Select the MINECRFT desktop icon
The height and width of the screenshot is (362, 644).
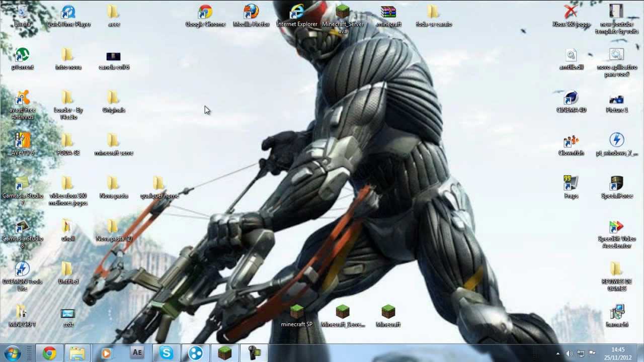coord(22,316)
